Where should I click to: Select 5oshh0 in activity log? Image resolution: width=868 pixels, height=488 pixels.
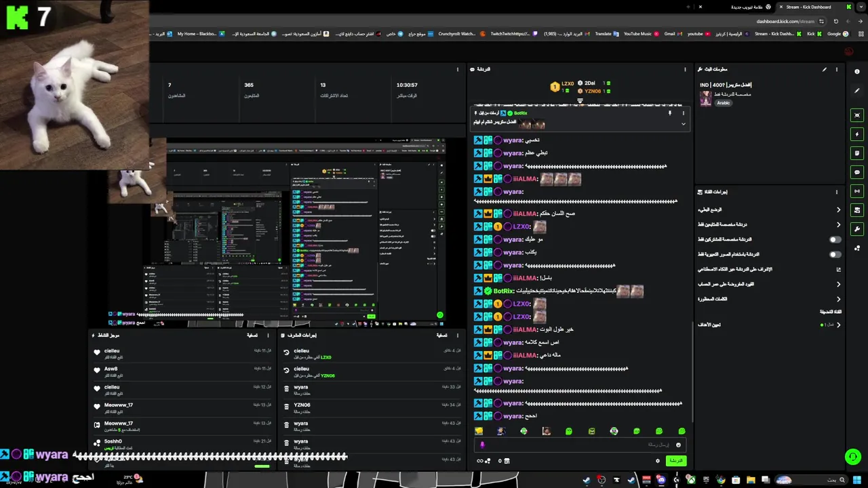(x=113, y=441)
